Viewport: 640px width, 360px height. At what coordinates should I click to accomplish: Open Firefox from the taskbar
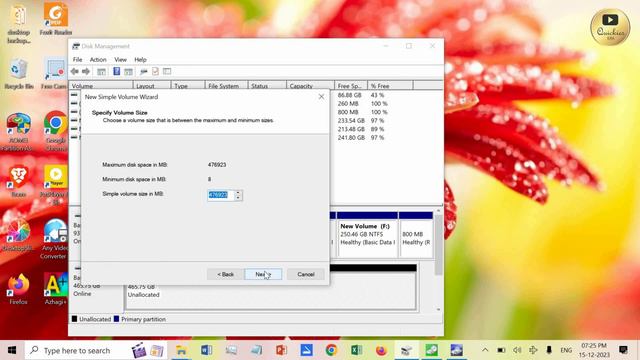pos(381,350)
